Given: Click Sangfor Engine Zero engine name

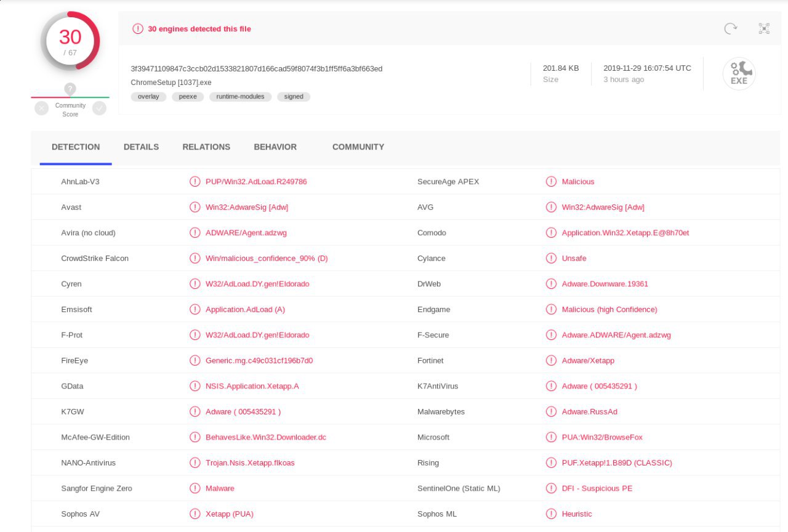Looking at the screenshot, I should tap(97, 488).
